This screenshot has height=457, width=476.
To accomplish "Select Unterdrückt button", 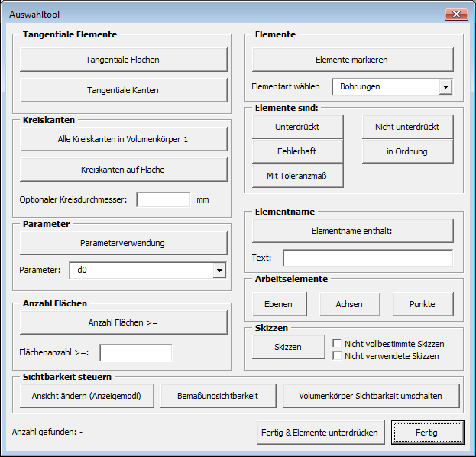I will point(298,127).
